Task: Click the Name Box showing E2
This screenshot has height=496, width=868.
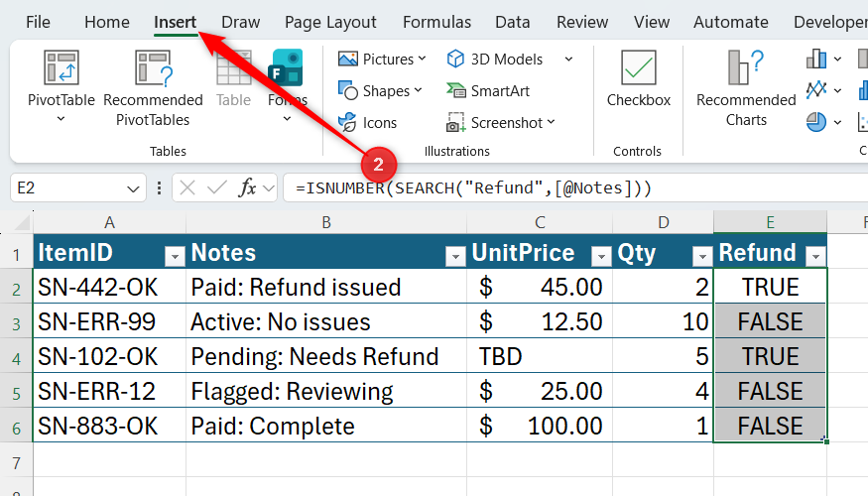Action: (66, 188)
